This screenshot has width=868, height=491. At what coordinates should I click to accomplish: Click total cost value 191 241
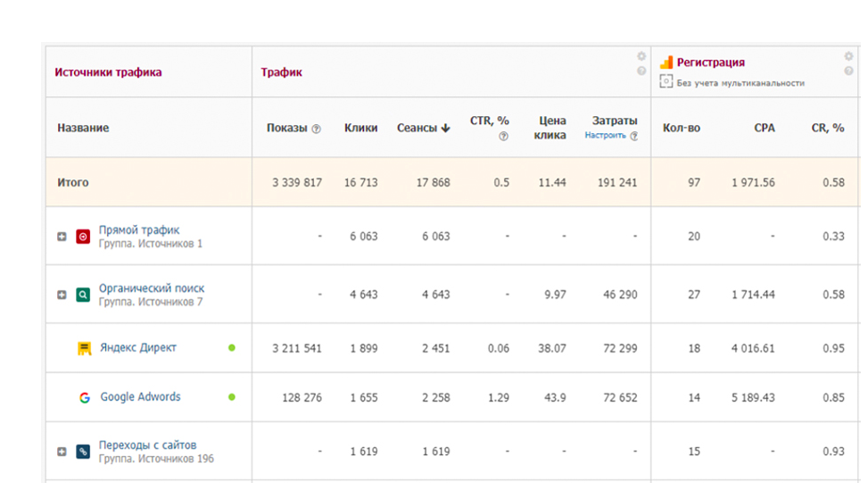(617, 183)
